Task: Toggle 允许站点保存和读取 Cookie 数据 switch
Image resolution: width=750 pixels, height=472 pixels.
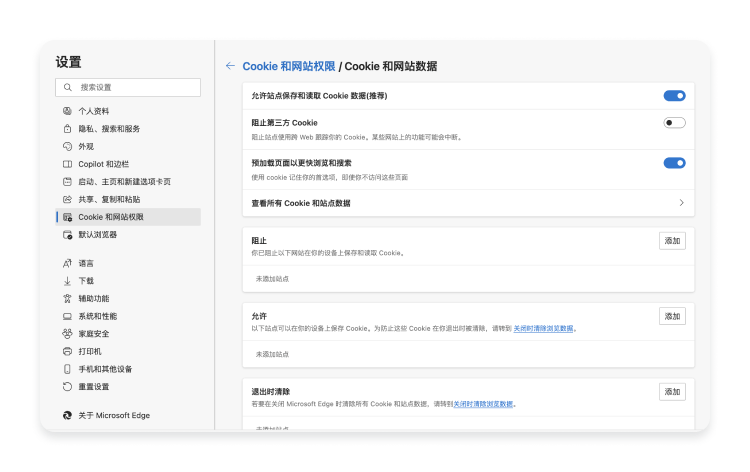Action: point(674,96)
